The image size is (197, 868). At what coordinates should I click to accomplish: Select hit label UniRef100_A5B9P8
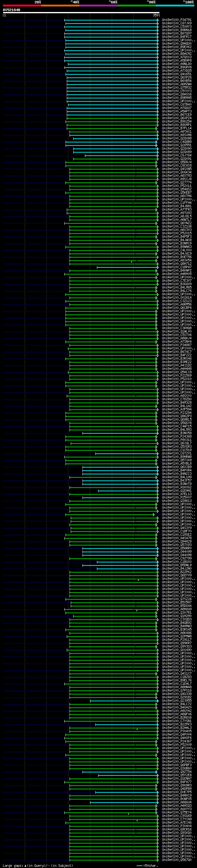pos(176,60)
